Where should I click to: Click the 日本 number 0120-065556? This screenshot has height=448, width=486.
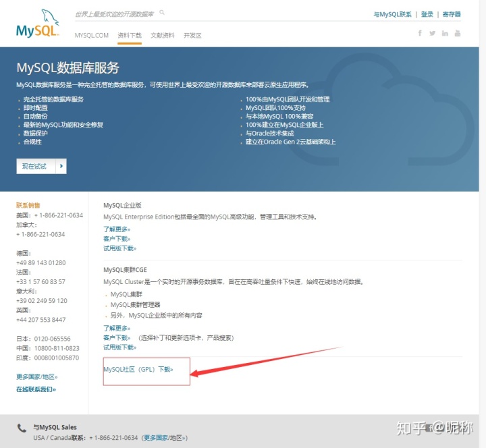click(x=53, y=339)
